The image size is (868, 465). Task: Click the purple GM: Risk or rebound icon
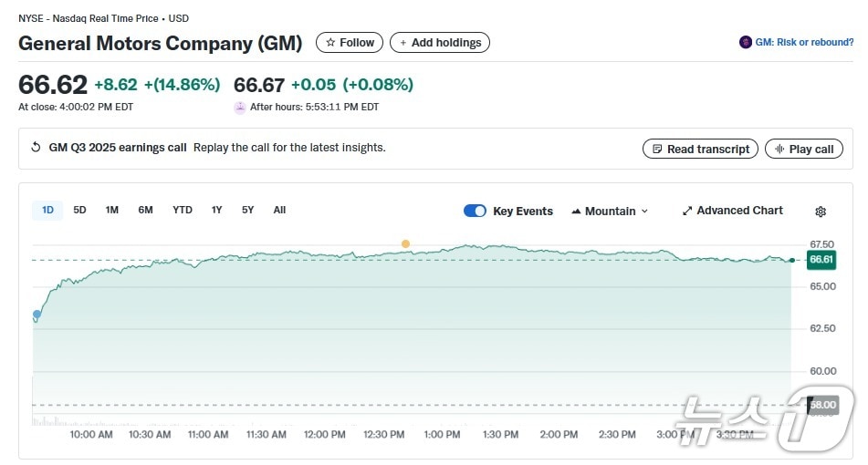746,43
